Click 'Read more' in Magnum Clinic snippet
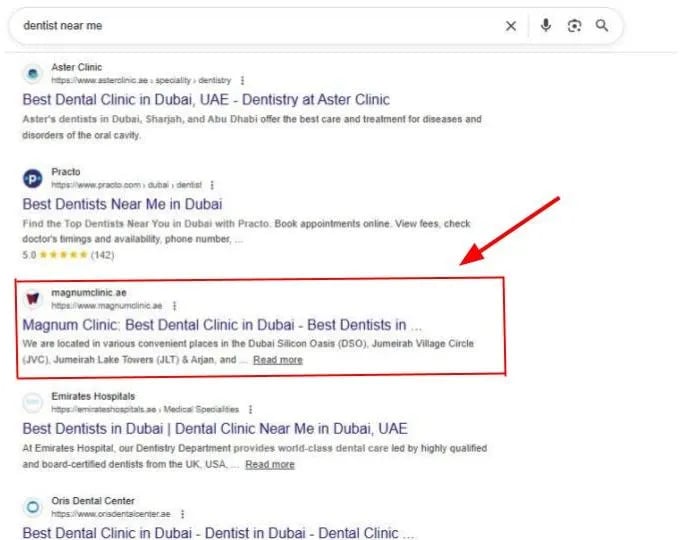The height and width of the screenshot is (540, 682). pyautogui.click(x=278, y=360)
